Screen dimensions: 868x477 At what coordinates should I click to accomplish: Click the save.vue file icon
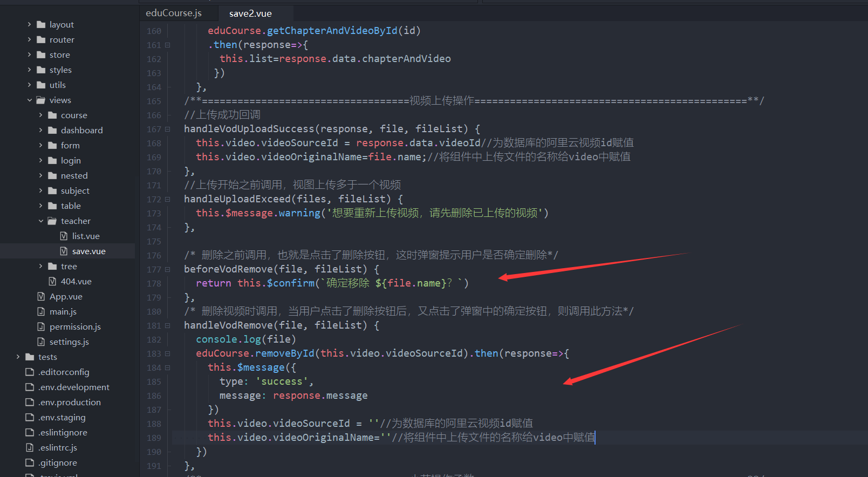[x=64, y=251]
